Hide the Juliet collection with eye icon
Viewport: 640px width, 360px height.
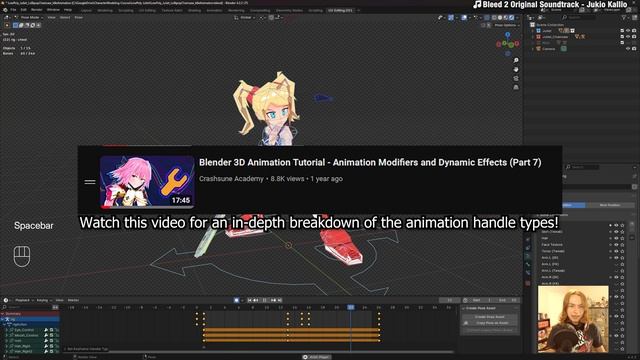coord(628,31)
